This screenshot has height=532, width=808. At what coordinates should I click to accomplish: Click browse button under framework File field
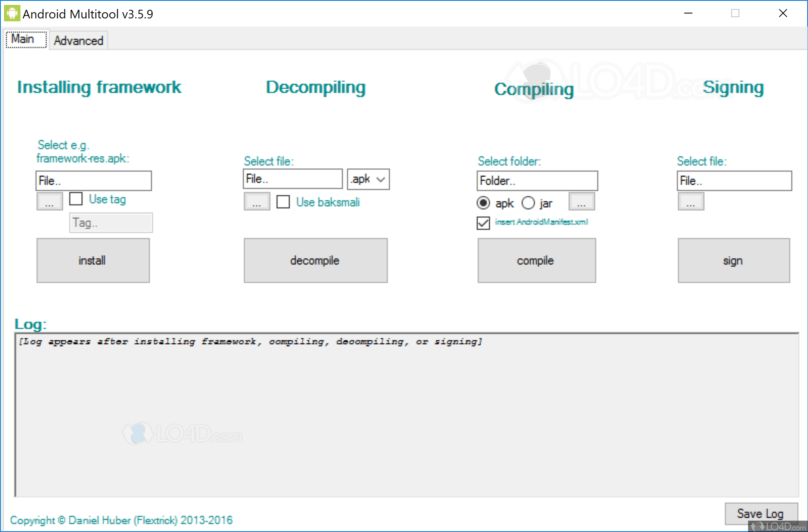click(x=49, y=201)
